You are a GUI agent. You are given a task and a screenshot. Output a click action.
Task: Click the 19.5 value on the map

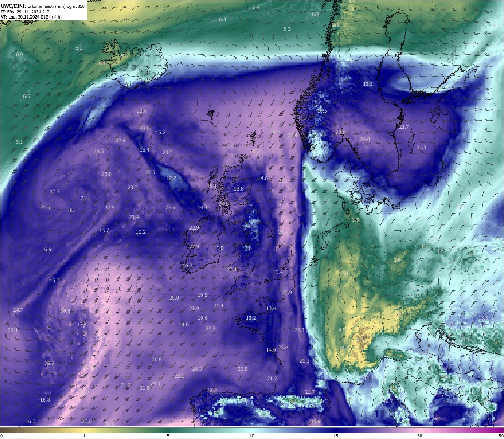[202, 295]
